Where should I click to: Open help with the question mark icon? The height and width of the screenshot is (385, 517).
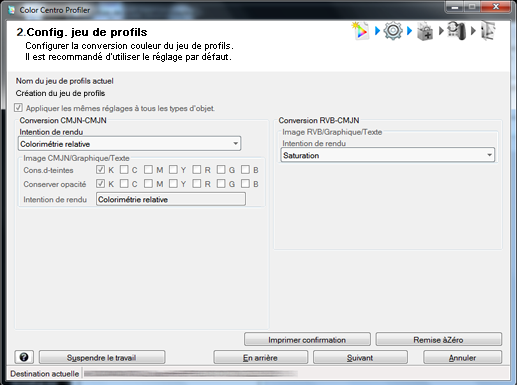[x=24, y=357]
